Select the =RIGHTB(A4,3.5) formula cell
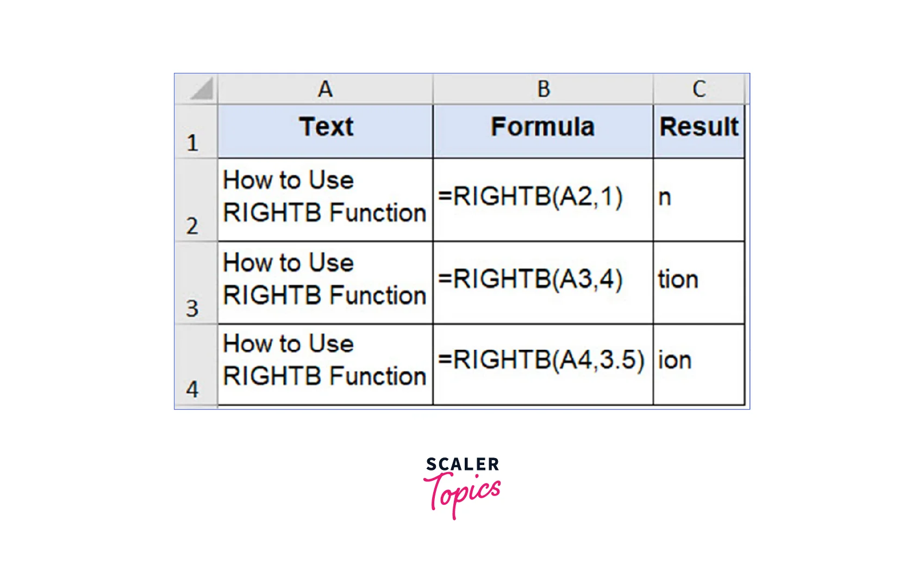 pos(543,364)
